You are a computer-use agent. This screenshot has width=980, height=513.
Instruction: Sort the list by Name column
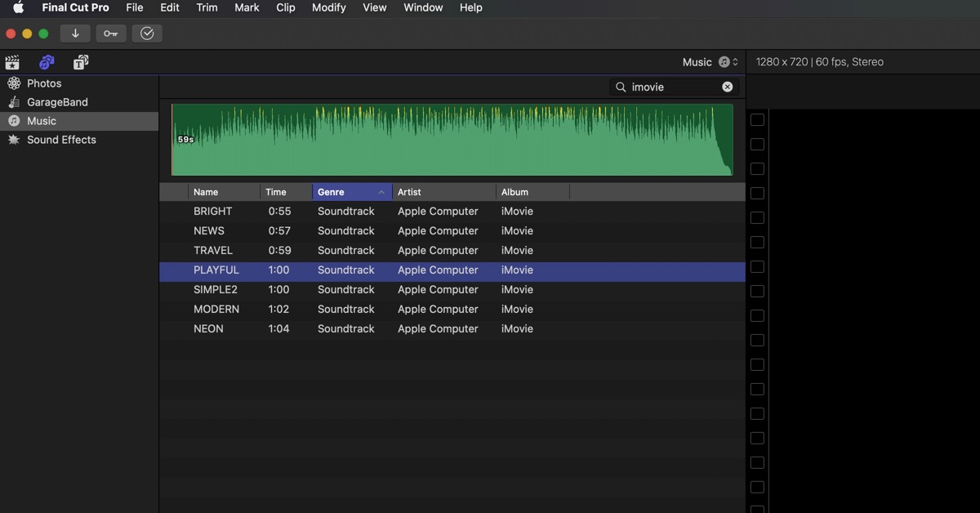[225, 192]
